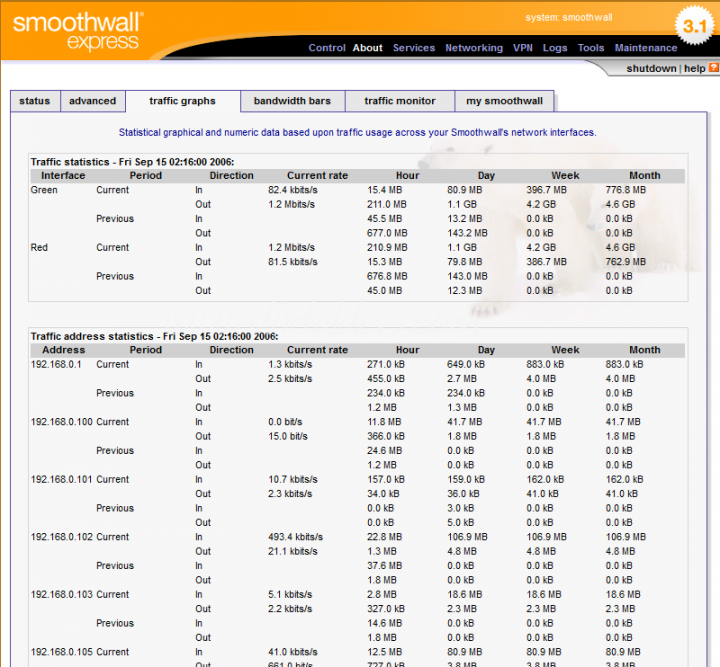
Task: Open the VPN menu
Action: click(x=523, y=48)
